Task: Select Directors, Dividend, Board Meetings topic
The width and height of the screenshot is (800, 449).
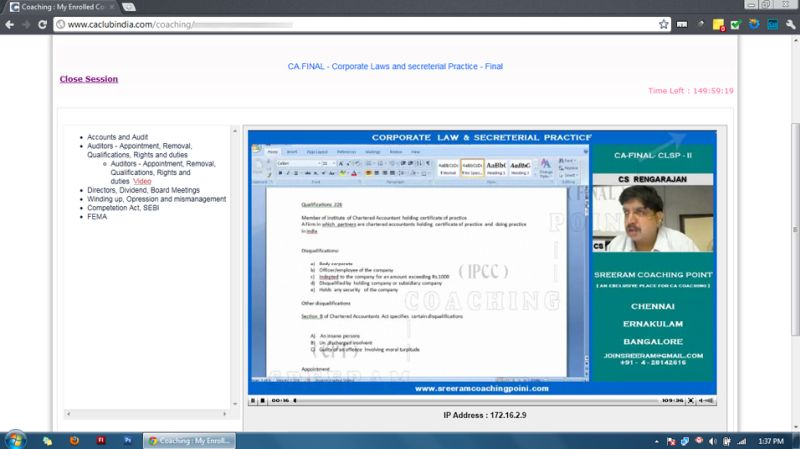Action: pyautogui.click(x=143, y=190)
